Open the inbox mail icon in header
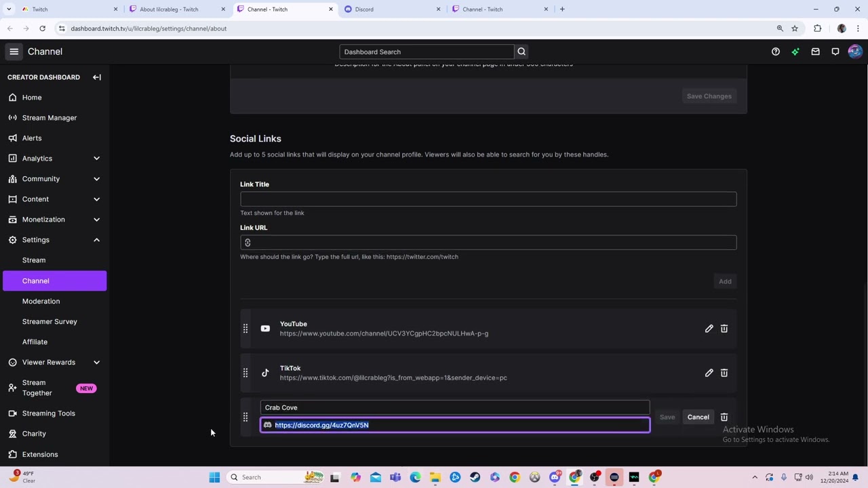 pos(815,52)
